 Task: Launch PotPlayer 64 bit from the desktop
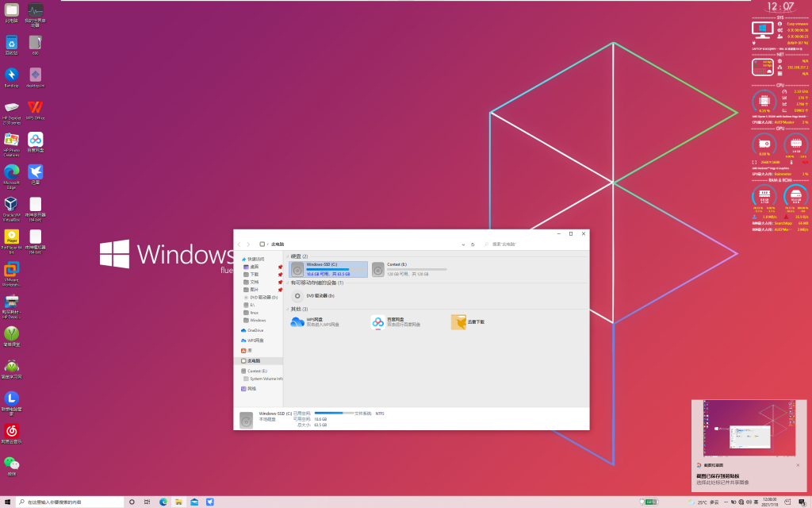click(x=11, y=241)
